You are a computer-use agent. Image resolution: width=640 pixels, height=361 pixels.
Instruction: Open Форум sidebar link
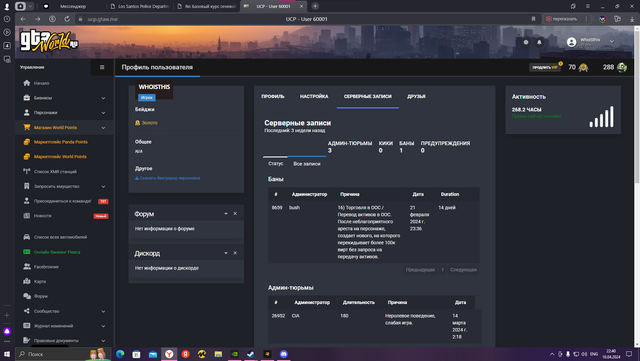40,296
